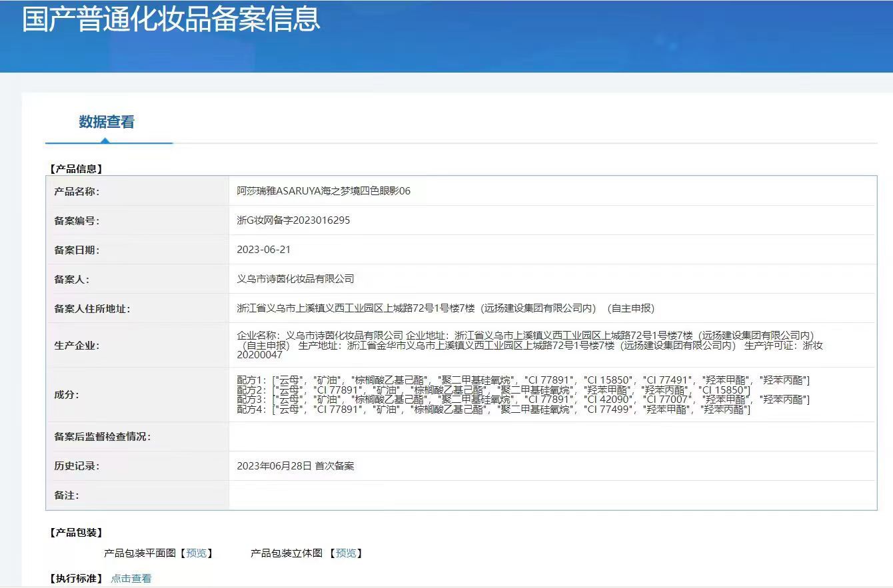Viewport: 893px width, 588px height.
Task: Click the 备案后监督检查情况 row label
Action: click(103, 437)
